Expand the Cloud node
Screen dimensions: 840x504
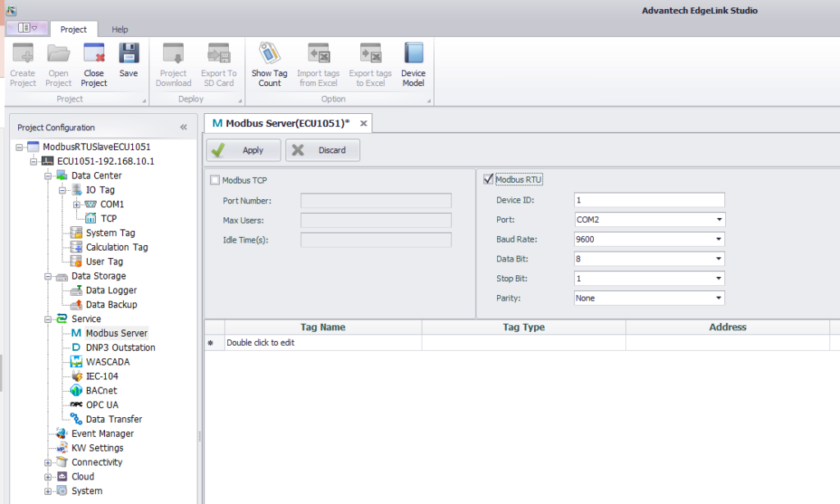pyautogui.click(x=48, y=477)
